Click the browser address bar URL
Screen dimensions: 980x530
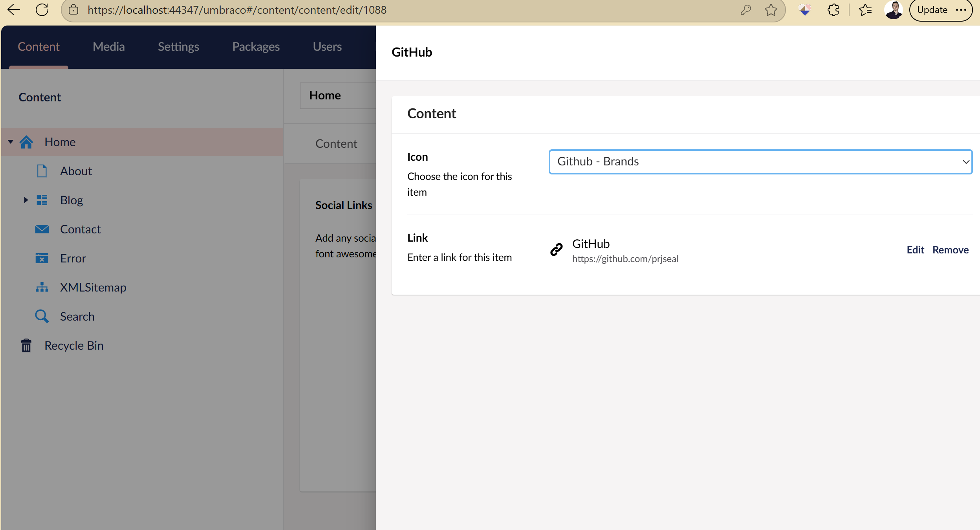click(x=237, y=10)
